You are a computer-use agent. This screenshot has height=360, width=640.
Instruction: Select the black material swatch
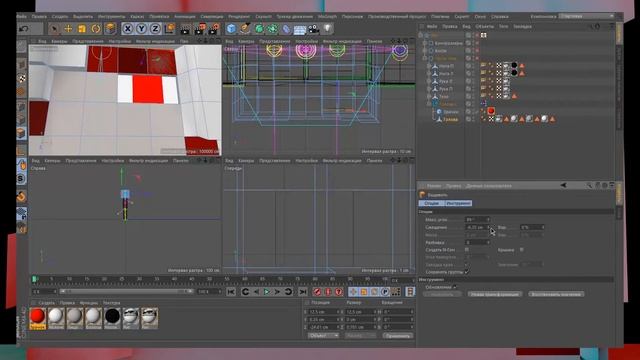[x=112, y=318]
